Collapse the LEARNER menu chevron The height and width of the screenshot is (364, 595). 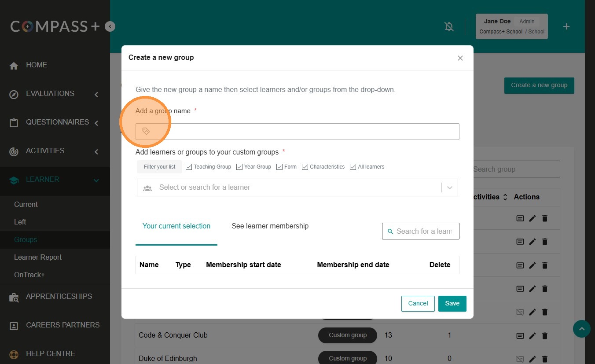[x=96, y=180]
